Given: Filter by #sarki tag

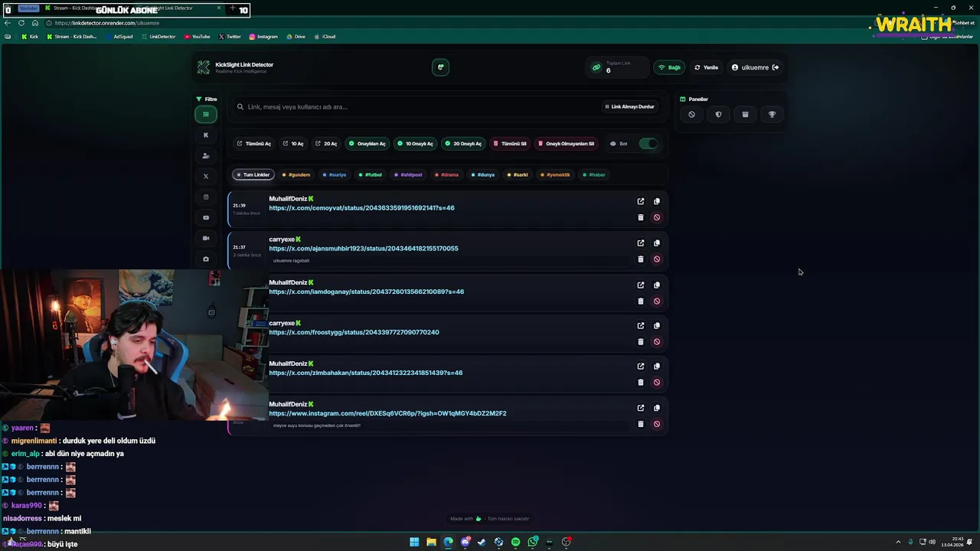Looking at the screenshot, I should pos(518,174).
